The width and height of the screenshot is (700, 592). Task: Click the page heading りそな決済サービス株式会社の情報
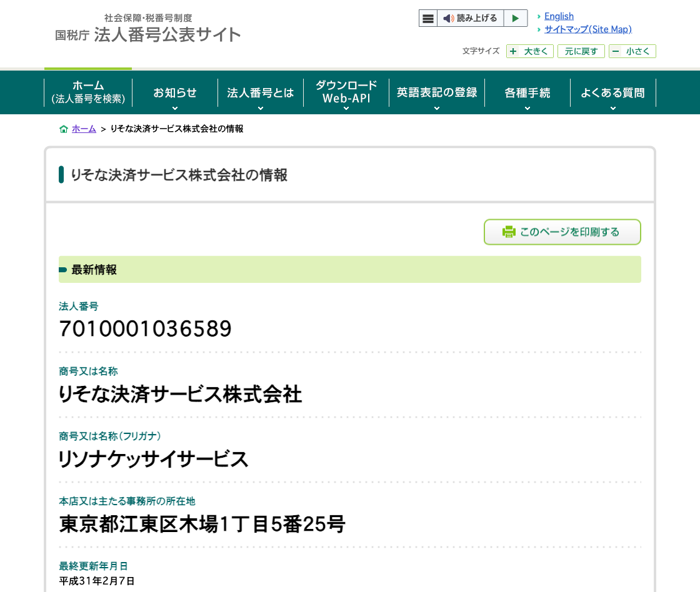pyautogui.click(x=179, y=175)
